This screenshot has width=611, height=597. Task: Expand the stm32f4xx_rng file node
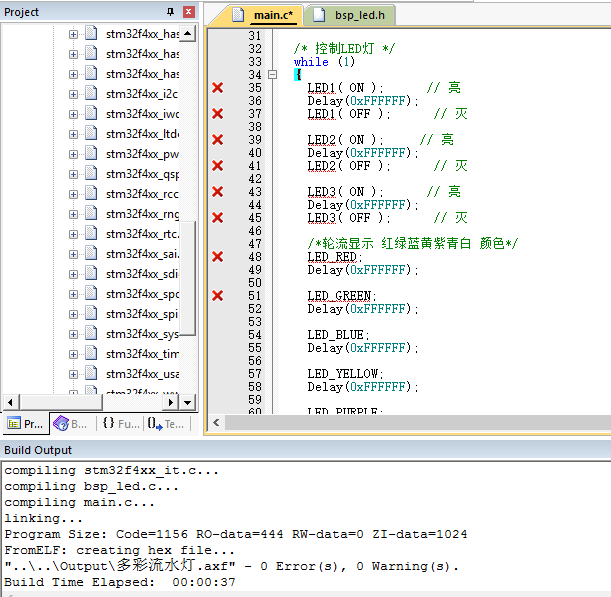(73, 214)
